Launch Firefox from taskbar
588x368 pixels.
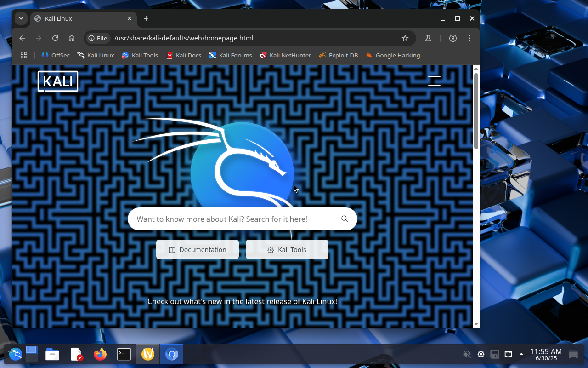[100, 354]
